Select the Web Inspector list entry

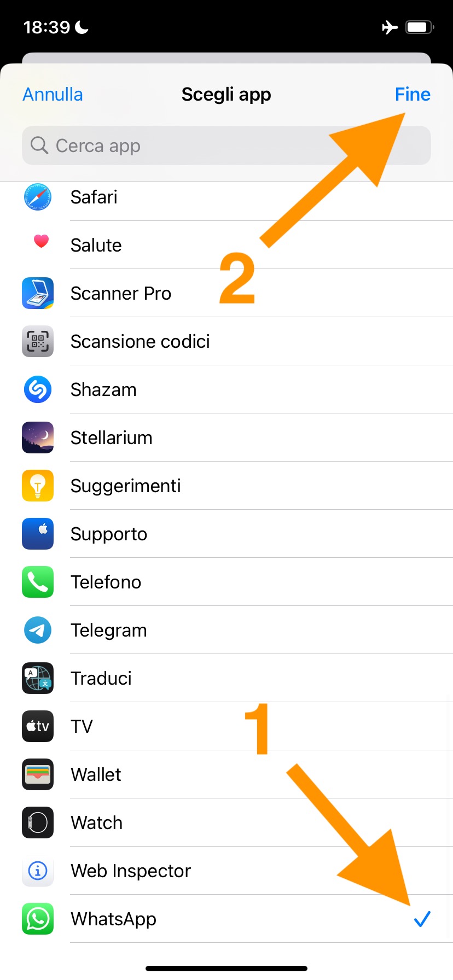pos(131,871)
